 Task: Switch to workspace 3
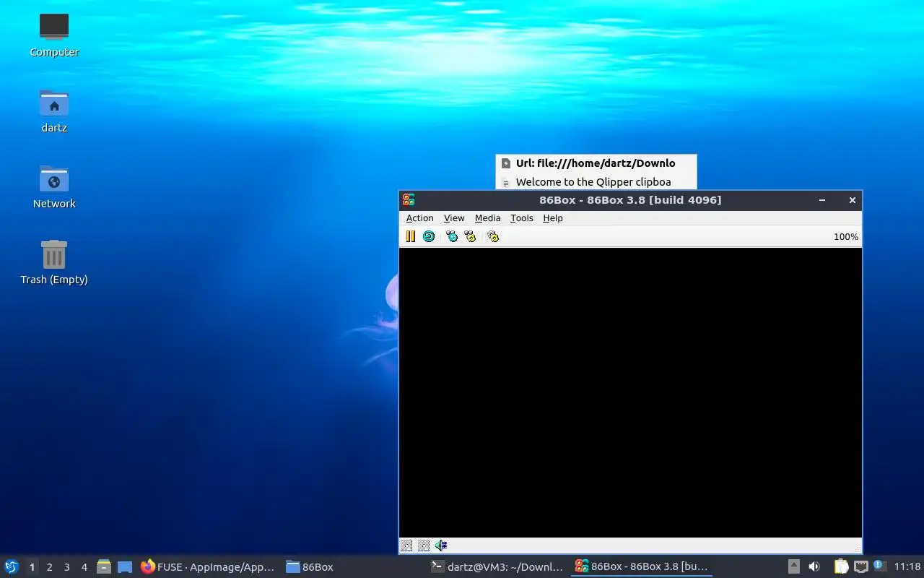(66, 567)
